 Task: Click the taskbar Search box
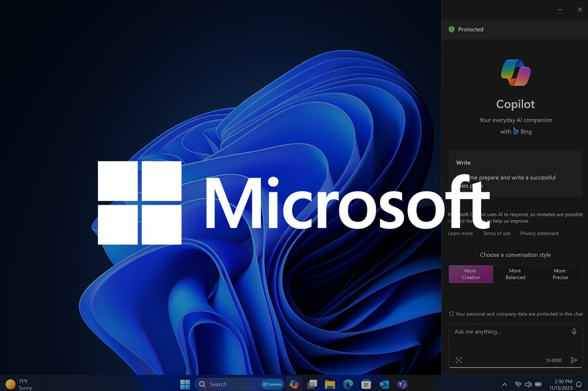pyautogui.click(x=239, y=384)
